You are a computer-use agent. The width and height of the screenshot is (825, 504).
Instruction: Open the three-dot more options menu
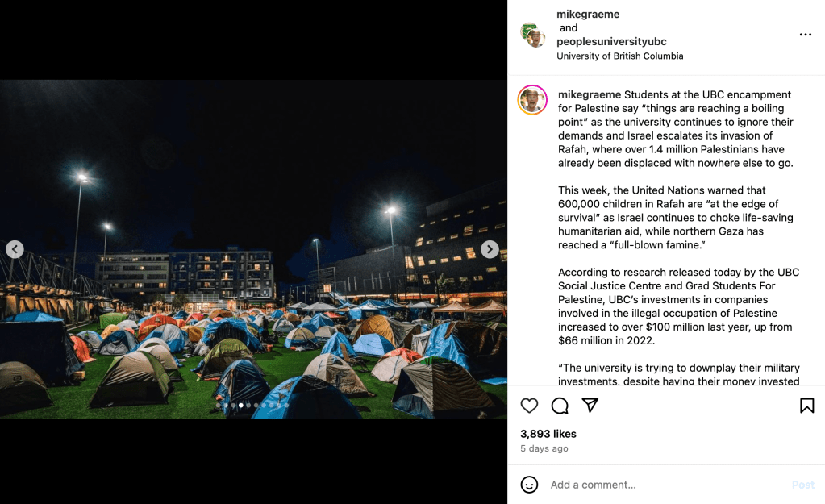[x=806, y=35]
